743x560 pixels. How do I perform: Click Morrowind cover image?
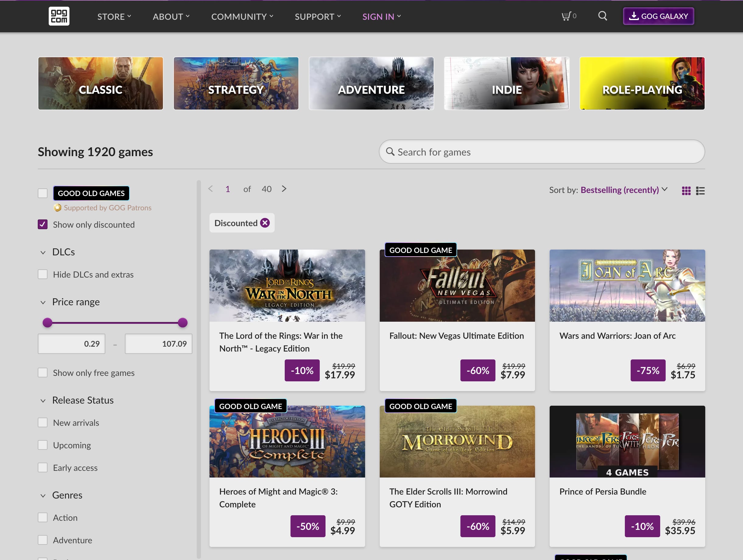(457, 442)
